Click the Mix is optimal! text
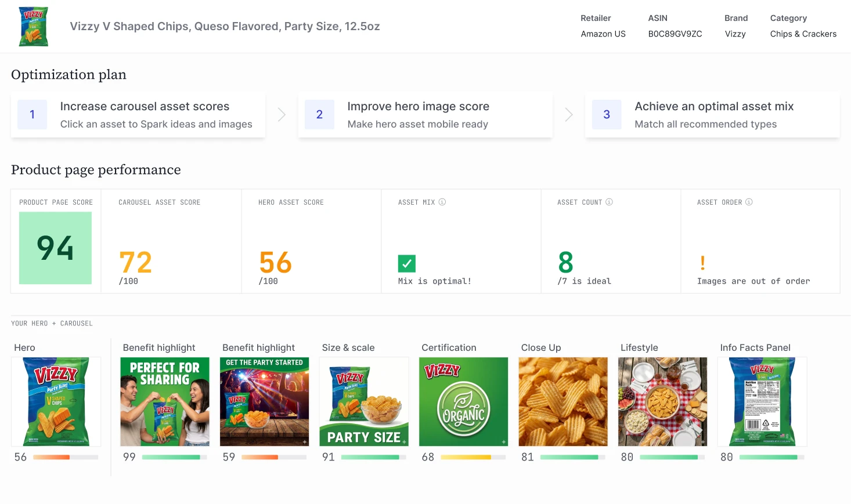 [x=435, y=281]
